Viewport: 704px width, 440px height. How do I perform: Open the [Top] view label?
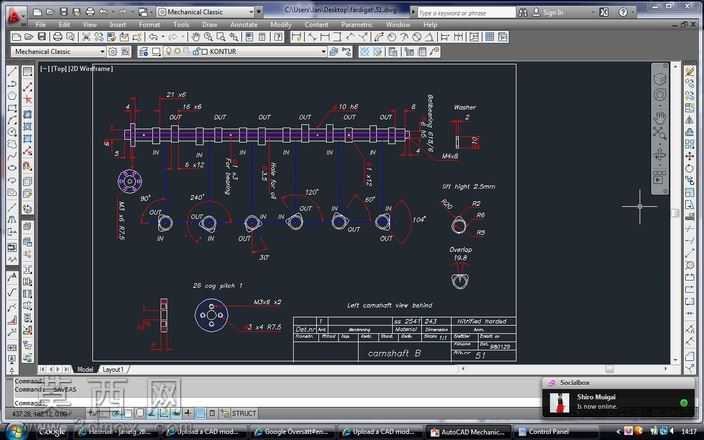coord(58,69)
